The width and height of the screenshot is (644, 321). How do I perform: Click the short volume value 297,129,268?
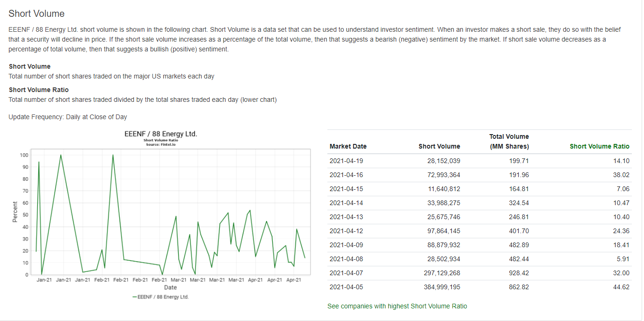click(441, 273)
